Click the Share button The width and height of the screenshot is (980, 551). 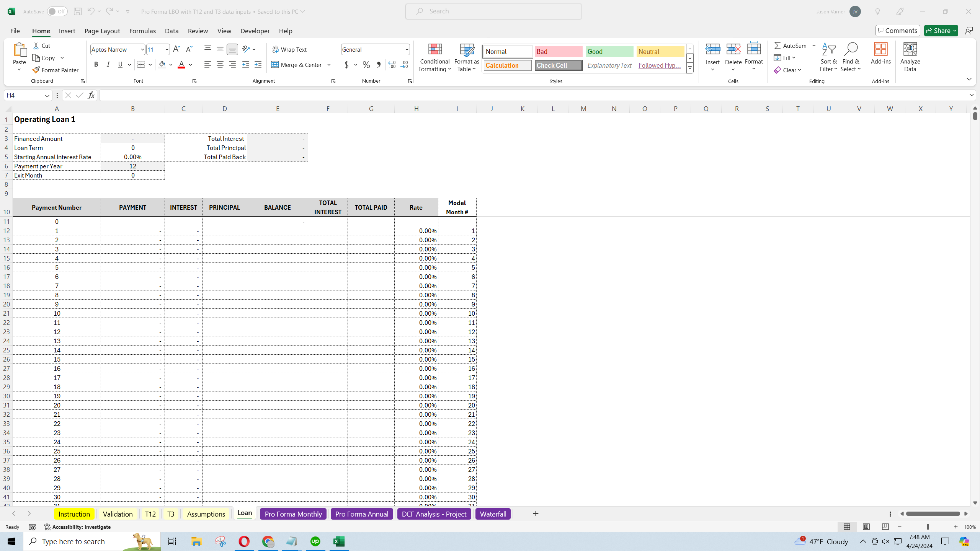[938, 31]
